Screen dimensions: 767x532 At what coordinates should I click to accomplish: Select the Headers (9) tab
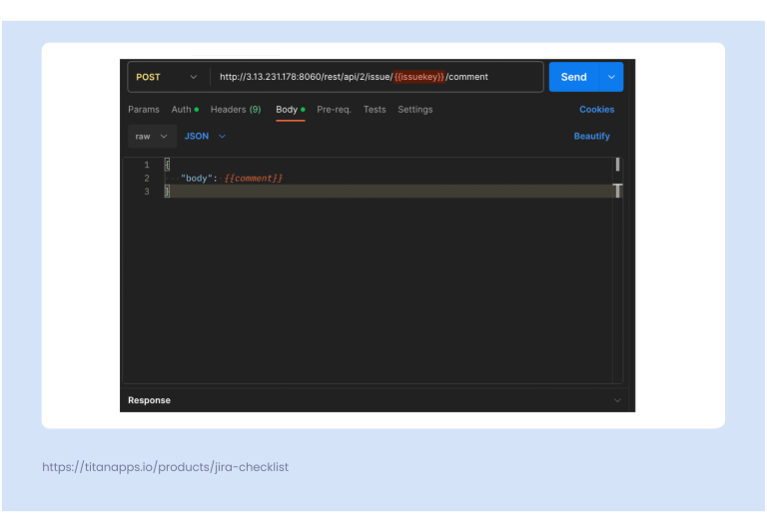(x=236, y=110)
